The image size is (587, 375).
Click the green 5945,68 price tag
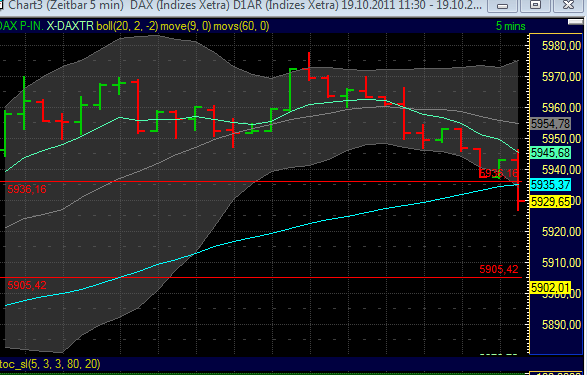click(550, 153)
